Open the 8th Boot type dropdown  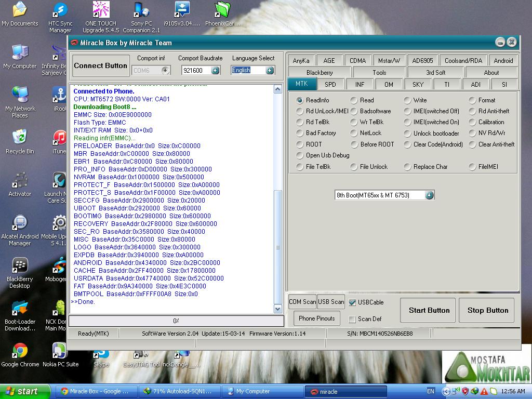429,195
